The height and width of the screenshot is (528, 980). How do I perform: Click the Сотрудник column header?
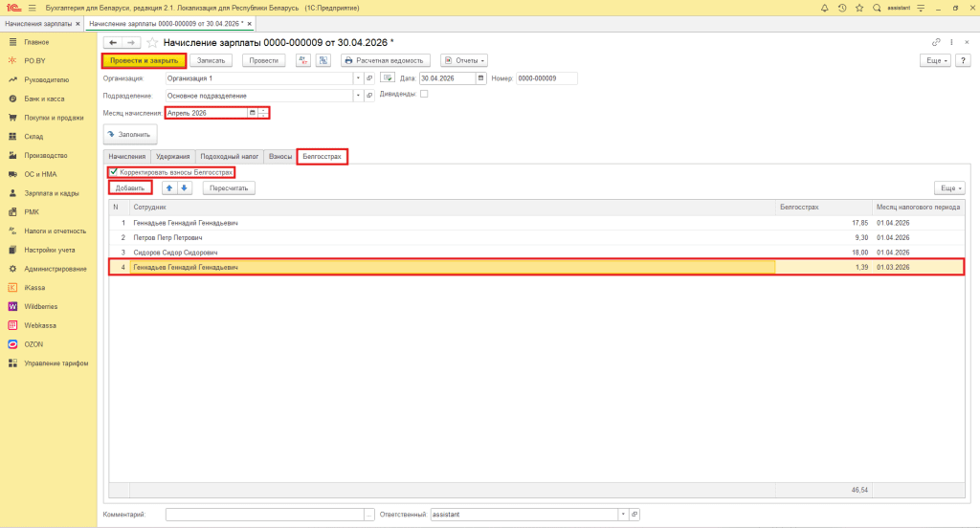coord(453,207)
